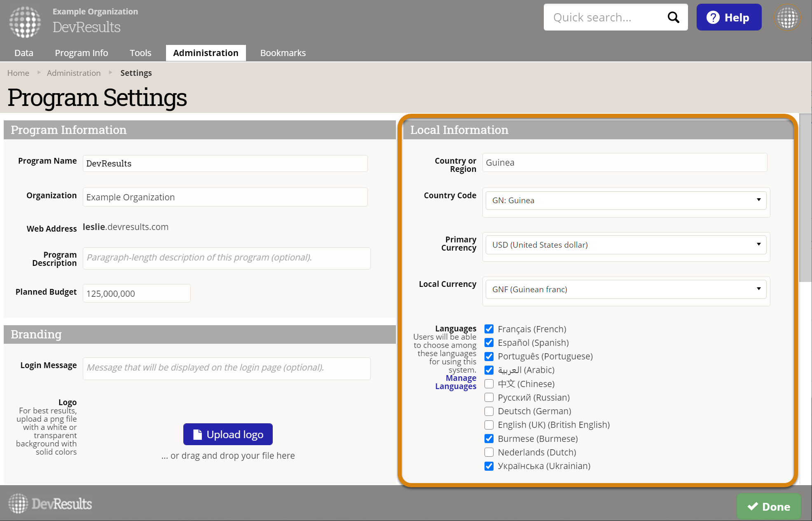Click into the Planned Budget field
Screen dimensions: 812x521
pyautogui.click(x=136, y=293)
